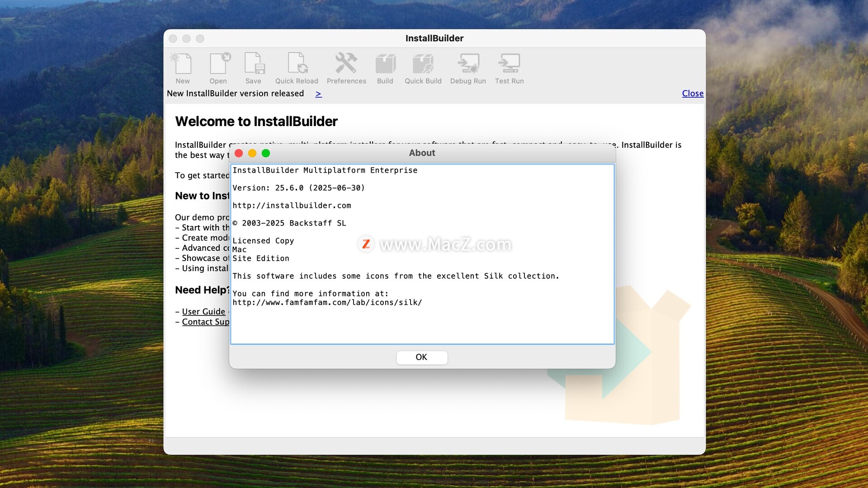Zoom the About dialog with green button
The width and height of the screenshot is (868, 488).
pyautogui.click(x=266, y=153)
